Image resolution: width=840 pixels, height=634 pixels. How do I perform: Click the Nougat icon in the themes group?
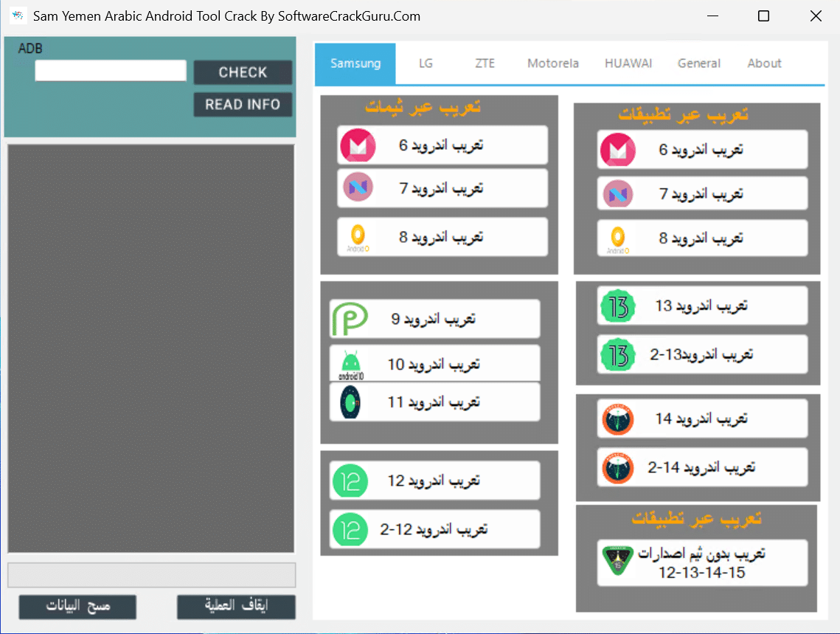pos(358,187)
